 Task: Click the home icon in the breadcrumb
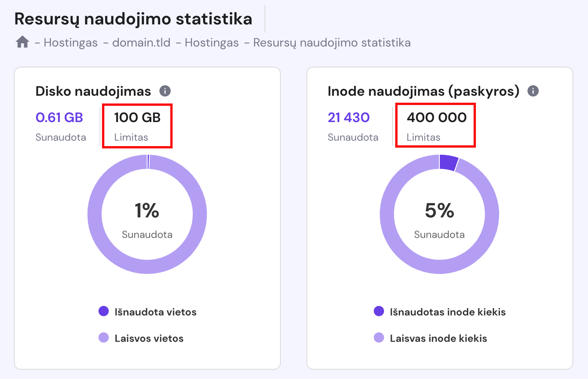[22, 42]
